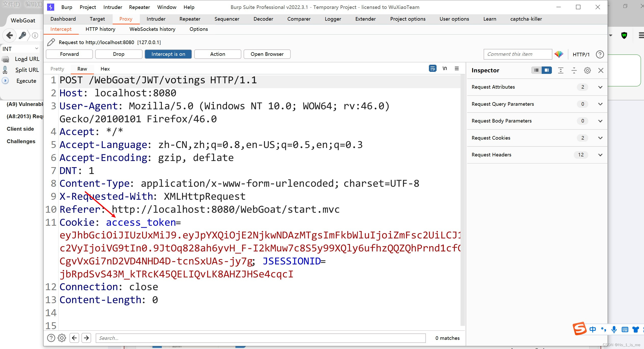
Task: Click the Forward button to send request
Action: 69,54
